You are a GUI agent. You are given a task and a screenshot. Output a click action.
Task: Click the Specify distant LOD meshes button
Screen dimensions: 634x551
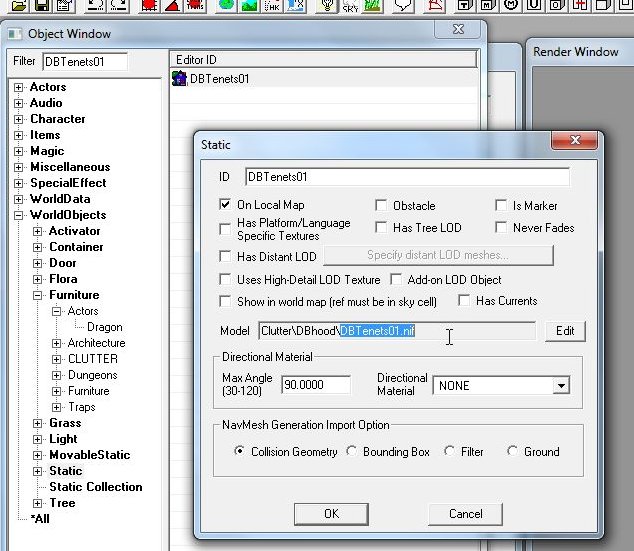click(438, 255)
